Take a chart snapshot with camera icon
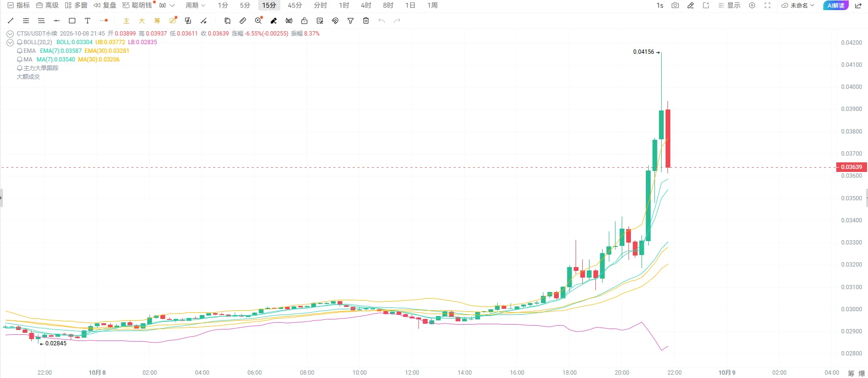The image size is (868, 378). [675, 5]
